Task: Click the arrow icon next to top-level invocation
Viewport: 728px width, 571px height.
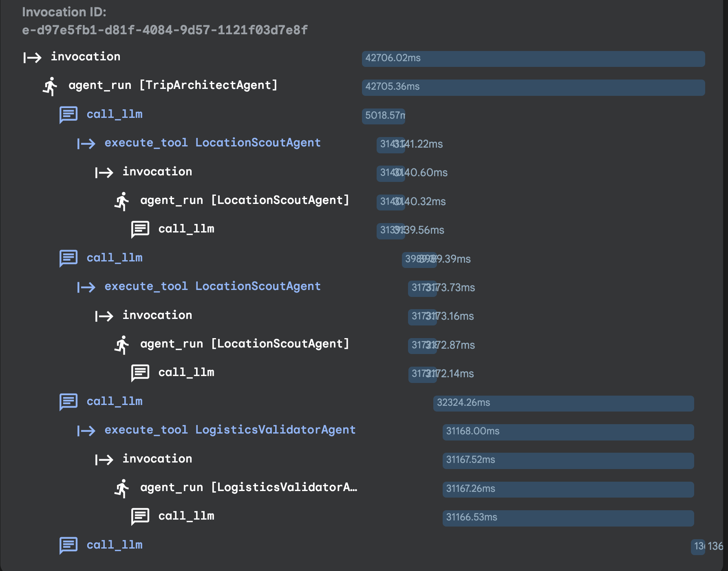Action: (x=33, y=58)
